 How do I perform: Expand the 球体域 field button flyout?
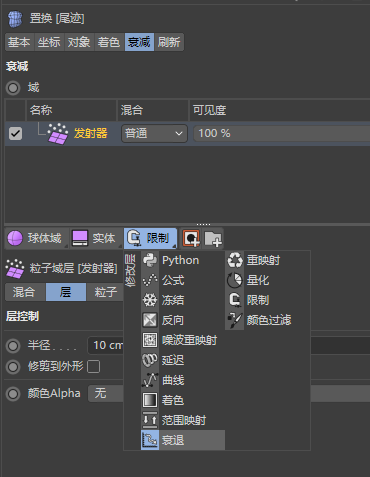click(66, 246)
